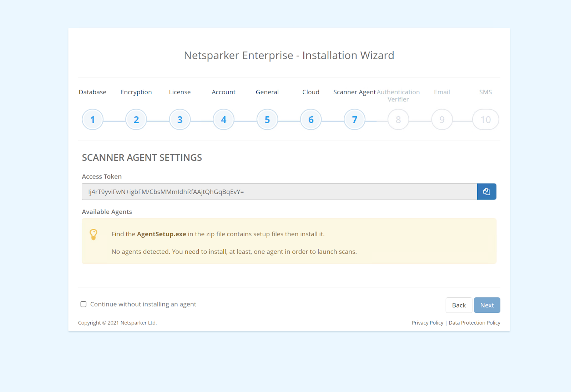The width and height of the screenshot is (571, 392).
Task: Click step 9 Email circle
Action: click(x=442, y=120)
